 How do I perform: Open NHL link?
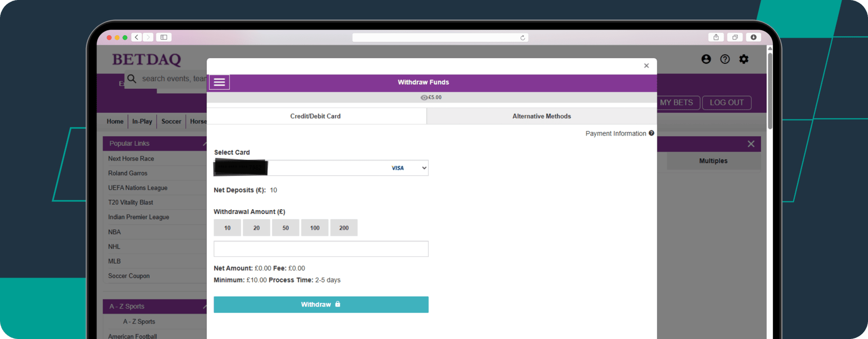click(114, 246)
